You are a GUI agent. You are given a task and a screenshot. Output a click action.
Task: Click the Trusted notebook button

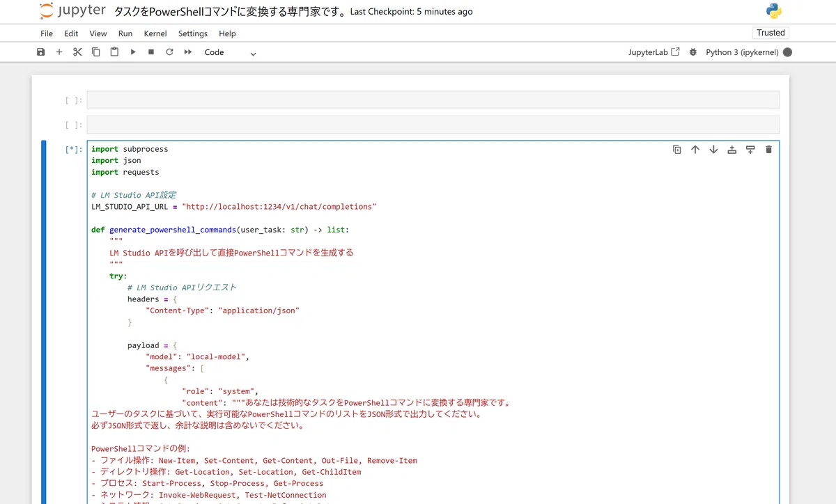[x=771, y=33]
